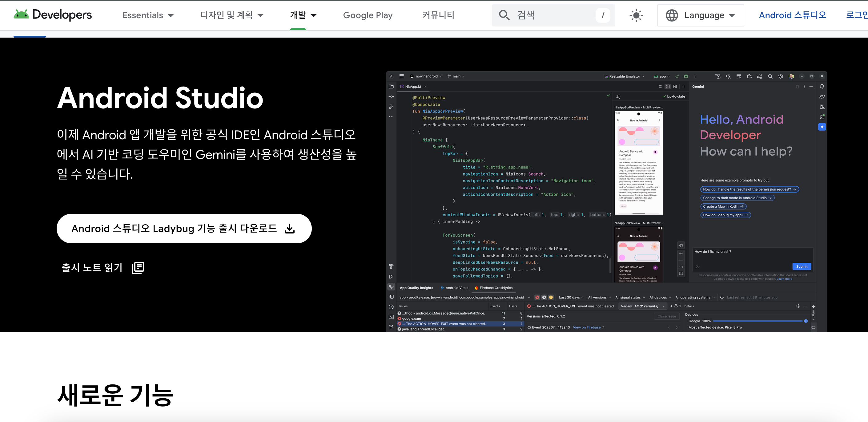Open the Run tool window play icon
This screenshot has height=422, width=868.
(391, 277)
